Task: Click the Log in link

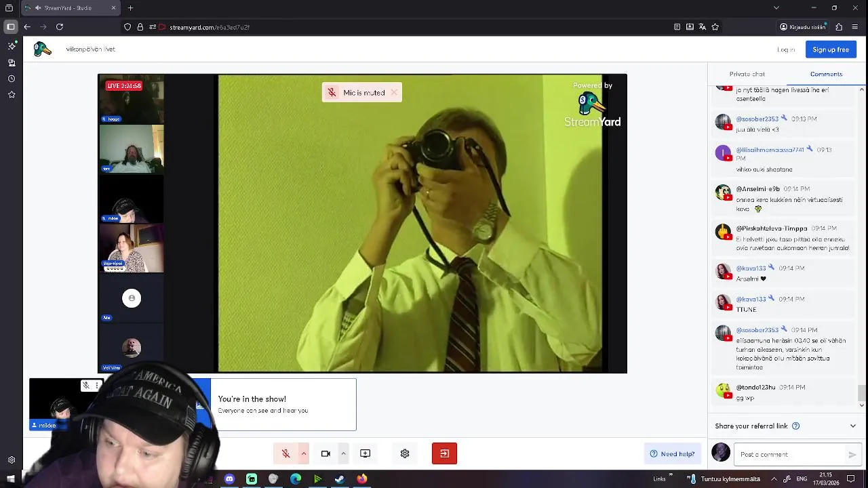Action: [786, 49]
